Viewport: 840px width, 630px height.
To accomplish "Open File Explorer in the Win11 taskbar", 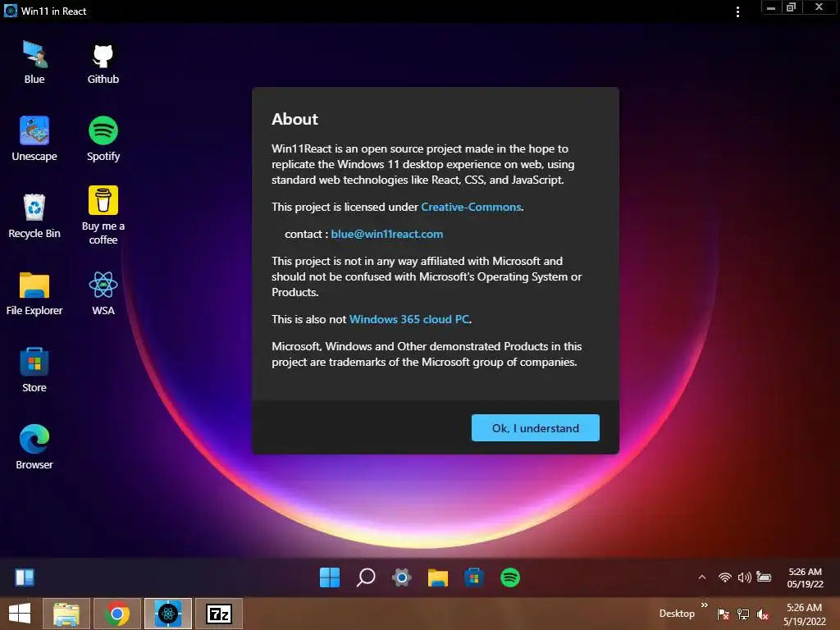I will 438,577.
